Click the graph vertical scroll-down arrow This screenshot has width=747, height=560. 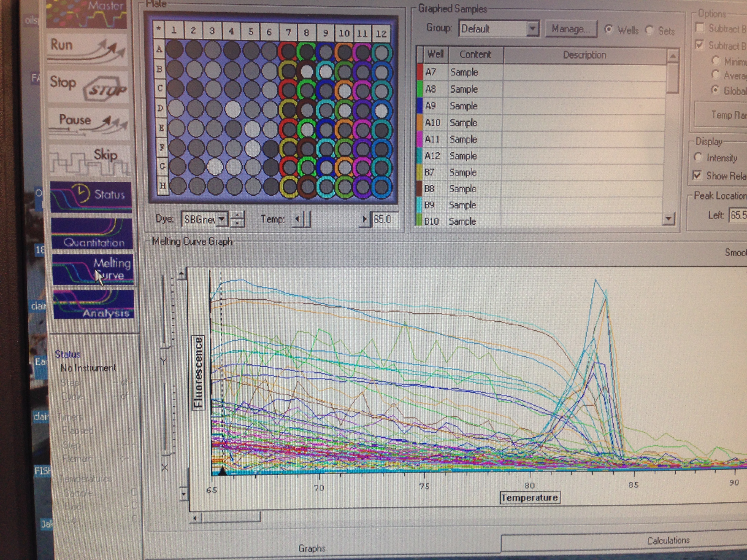click(183, 494)
